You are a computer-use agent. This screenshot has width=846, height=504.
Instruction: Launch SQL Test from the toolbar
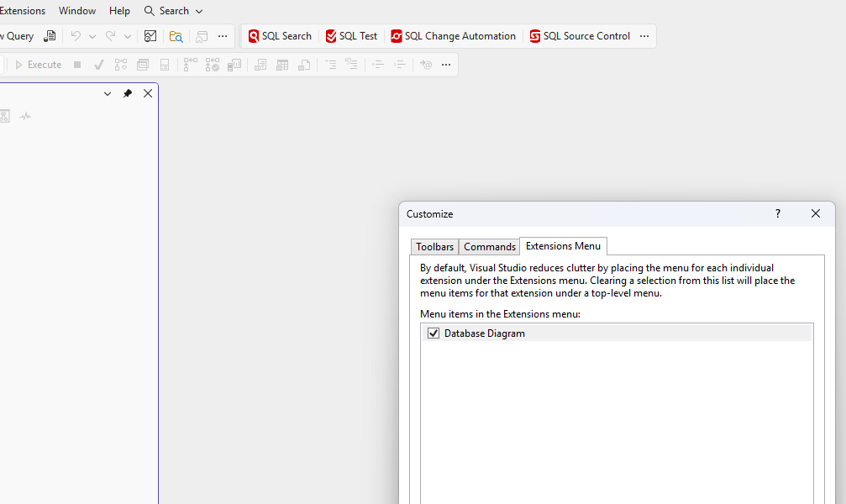pos(351,36)
